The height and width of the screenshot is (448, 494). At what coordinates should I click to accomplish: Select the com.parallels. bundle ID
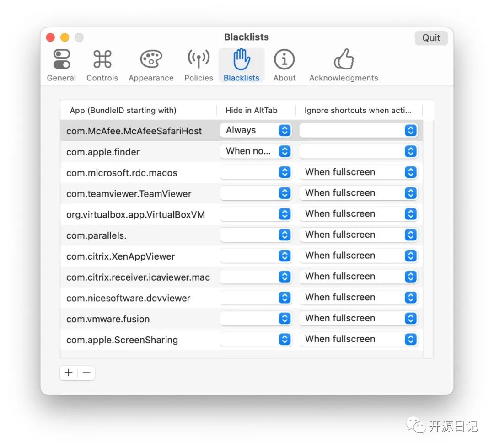[97, 235]
